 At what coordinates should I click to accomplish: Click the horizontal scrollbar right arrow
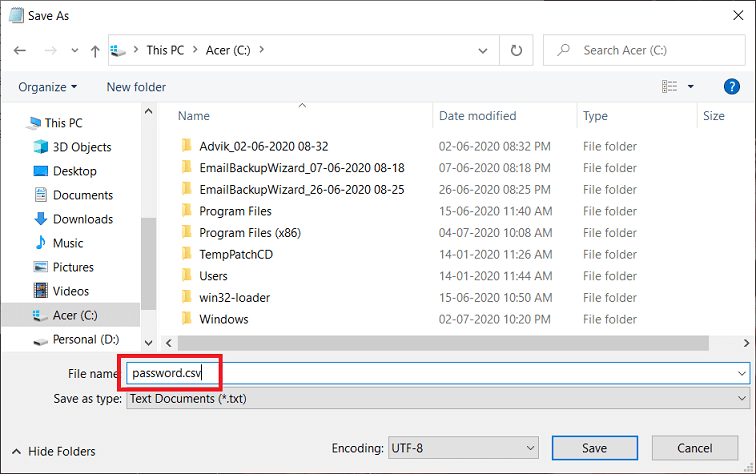[x=746, y=343]
